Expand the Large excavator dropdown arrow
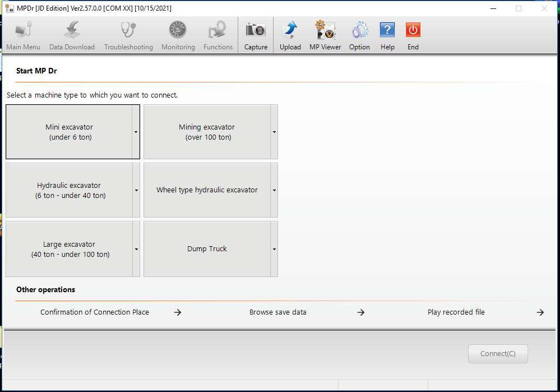560x392 pixels. (136, 249)
